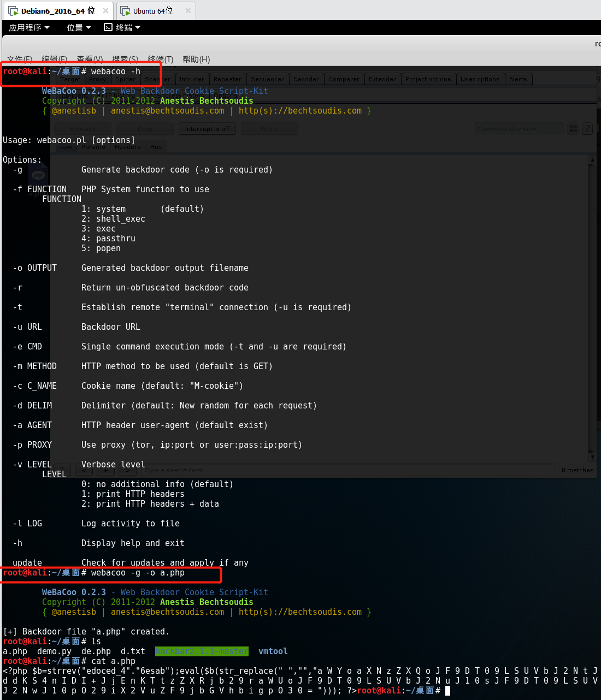
Task: Open the terminal 查看(V) menu
Action: [90, 59]
